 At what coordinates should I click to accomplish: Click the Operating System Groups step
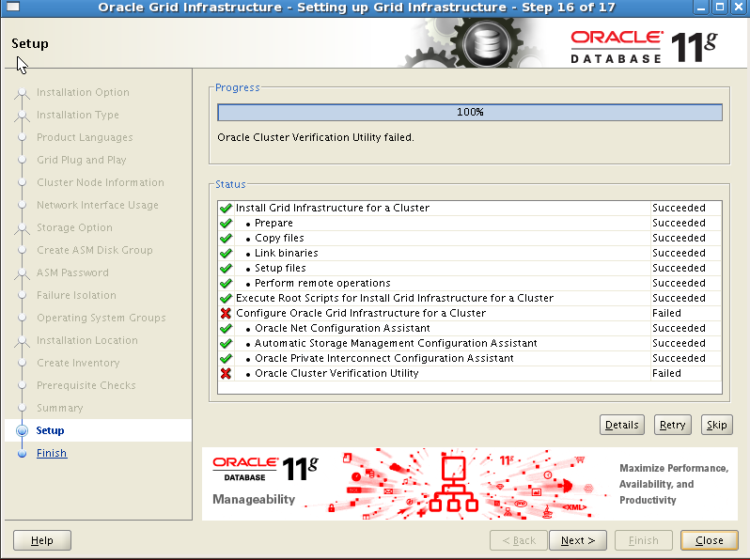click(101, 318)
